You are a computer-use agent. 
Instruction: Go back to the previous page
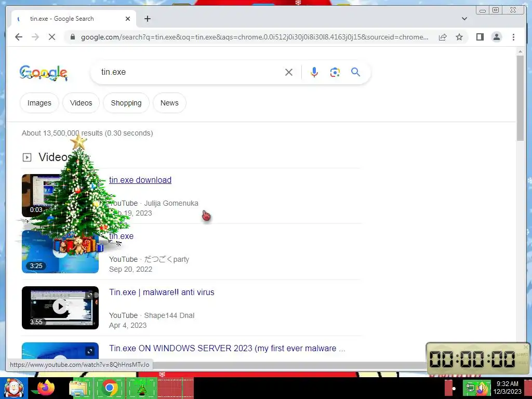pos(19,37)
